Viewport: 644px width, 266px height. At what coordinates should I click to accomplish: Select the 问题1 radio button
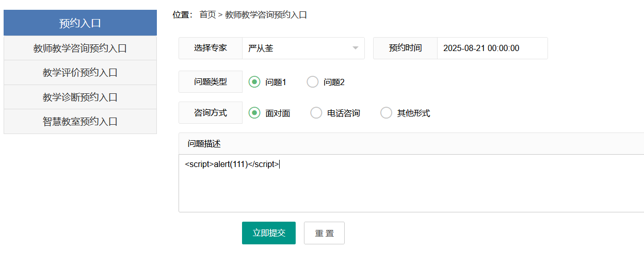click(254, 82)
